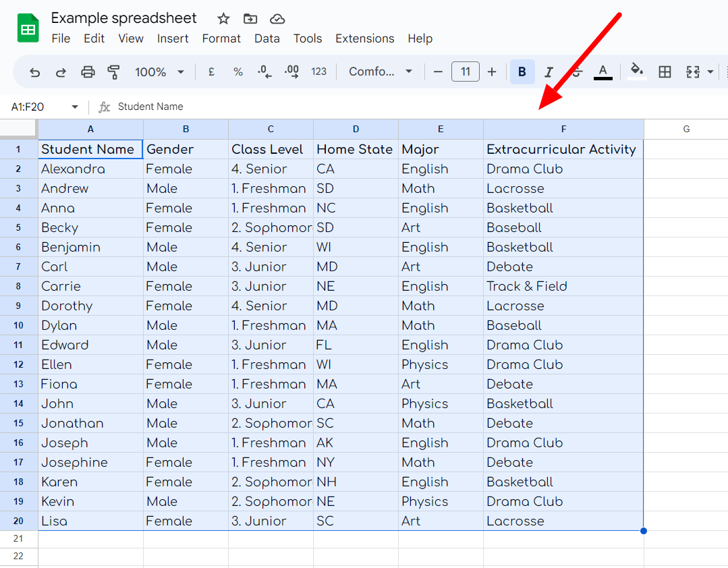Open the Borders grid icon
728x568 pixels.
coord(665,72)
